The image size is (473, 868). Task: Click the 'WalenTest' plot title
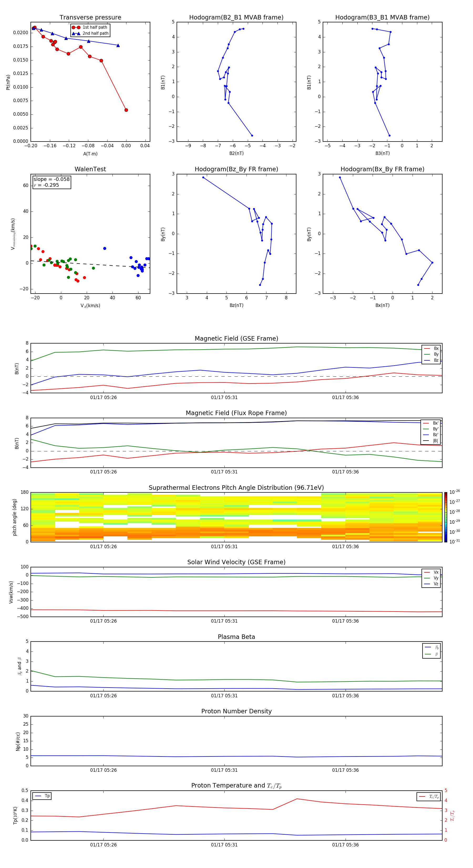point(90,169)
